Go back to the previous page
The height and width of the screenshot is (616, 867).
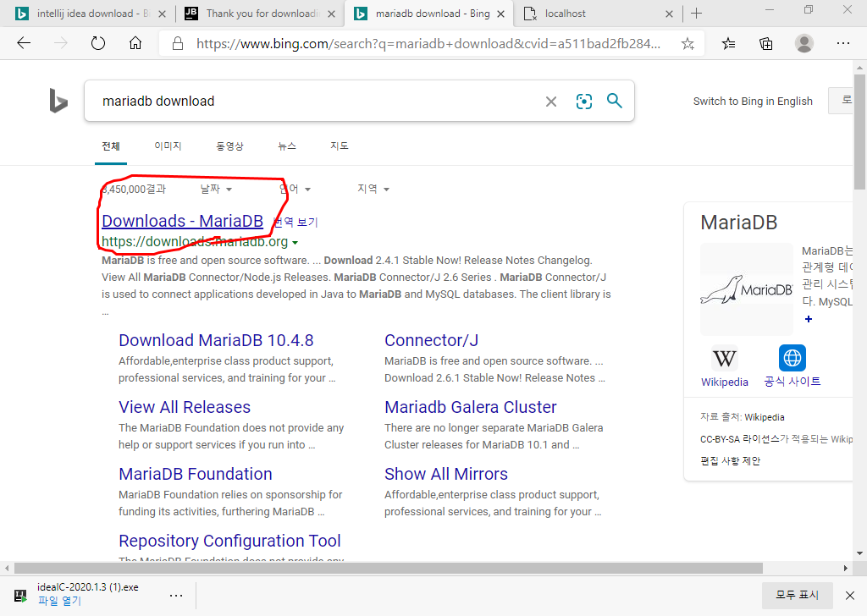[23, 43]
